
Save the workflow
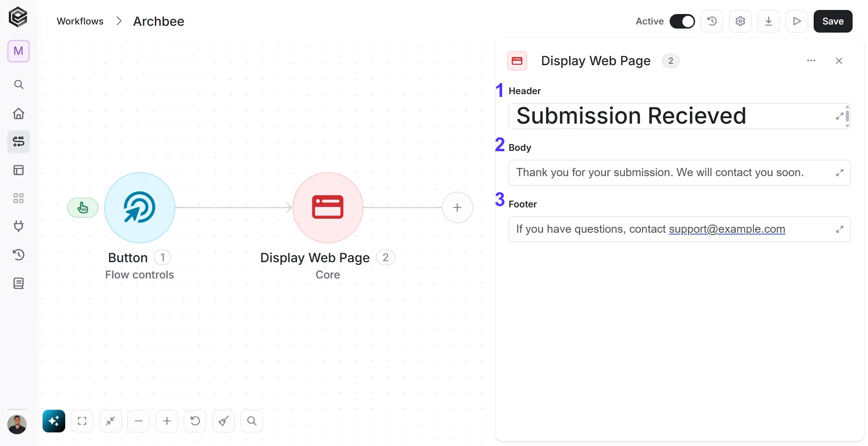(833, 21)
